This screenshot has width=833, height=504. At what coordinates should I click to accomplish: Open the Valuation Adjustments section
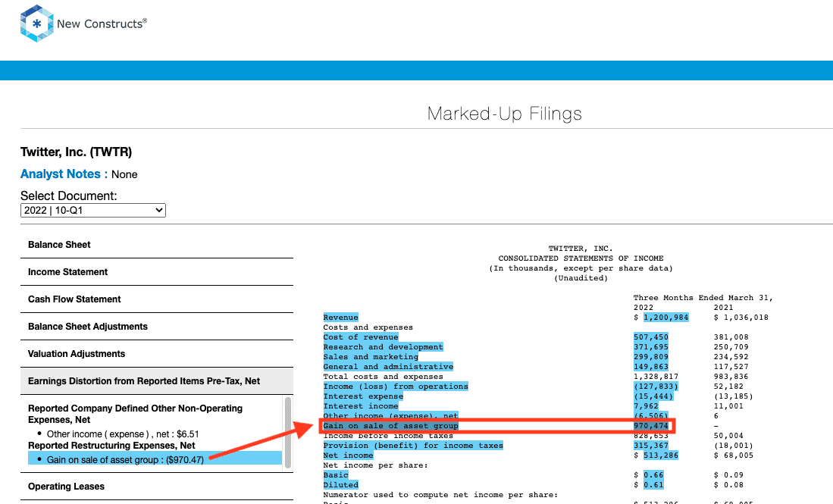coord(157,354)
